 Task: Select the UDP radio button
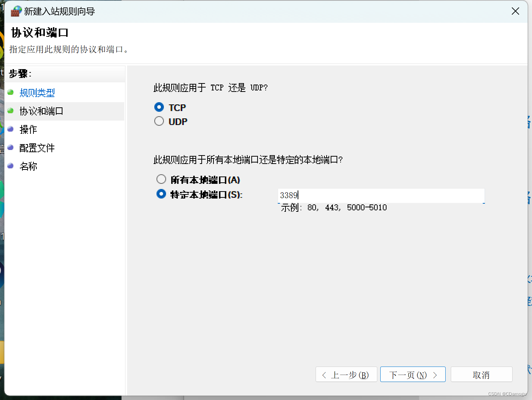click(159, 121)
